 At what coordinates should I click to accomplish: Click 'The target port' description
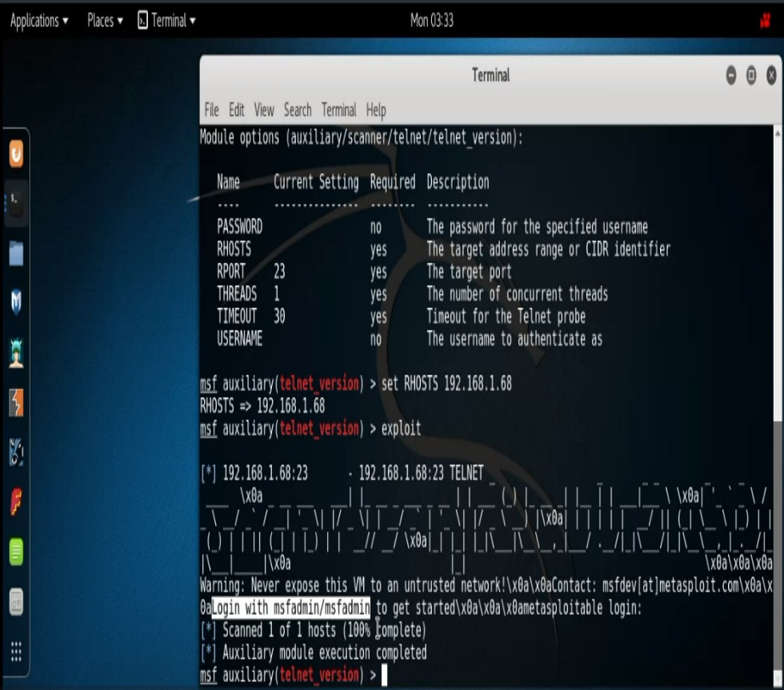(469, 271)
